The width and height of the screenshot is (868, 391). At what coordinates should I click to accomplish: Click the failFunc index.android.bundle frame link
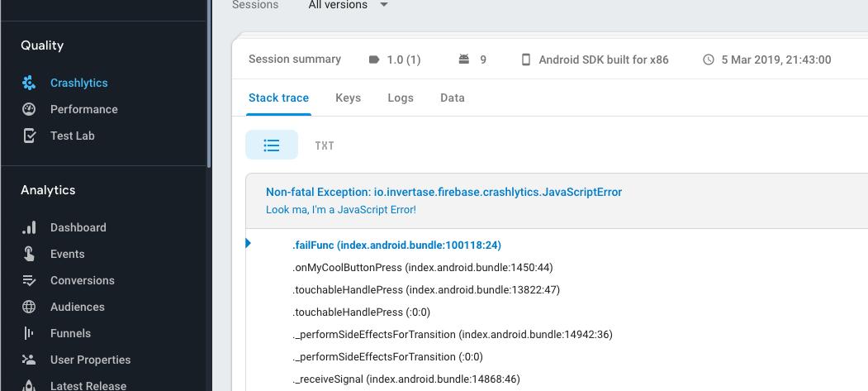397,246
